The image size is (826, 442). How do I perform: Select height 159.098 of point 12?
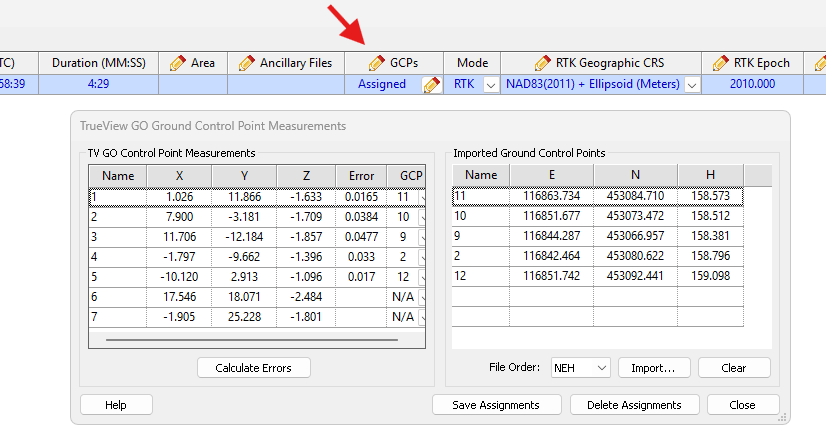pyautogui.click(x=711, y=276)
